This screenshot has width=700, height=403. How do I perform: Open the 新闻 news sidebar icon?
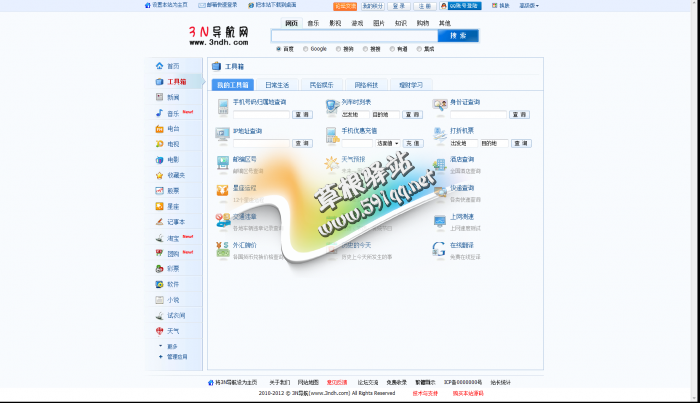coord(159,97)
